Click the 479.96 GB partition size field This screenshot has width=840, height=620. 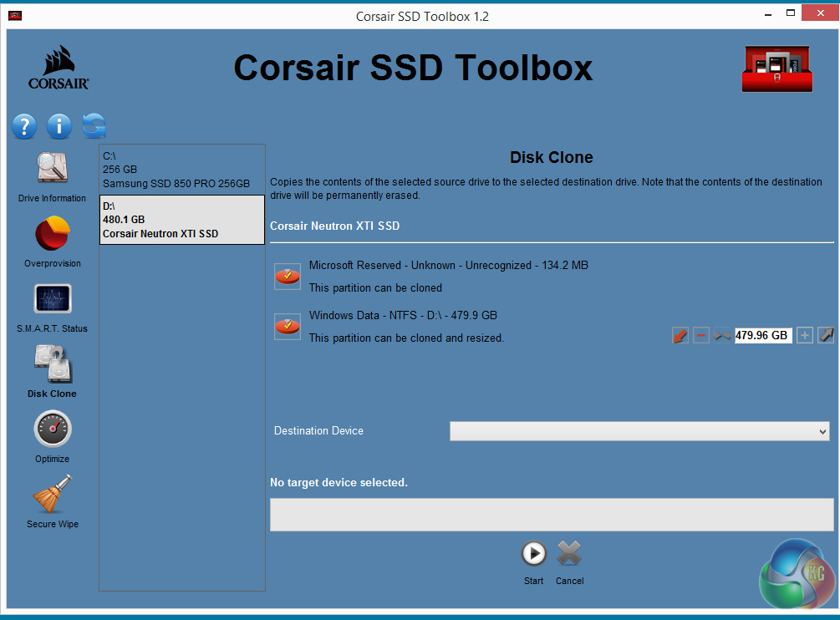pos(763,336)
